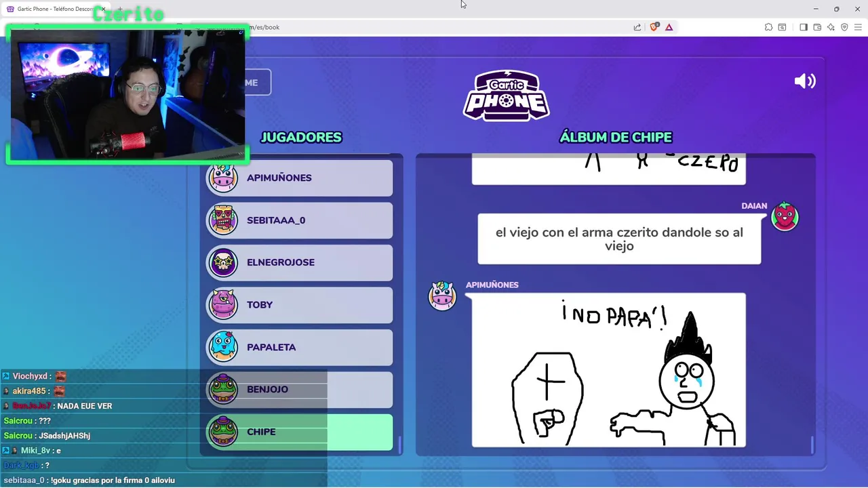
Task: Open the Brave Wallet icon
Action: (x=817, y=27)
